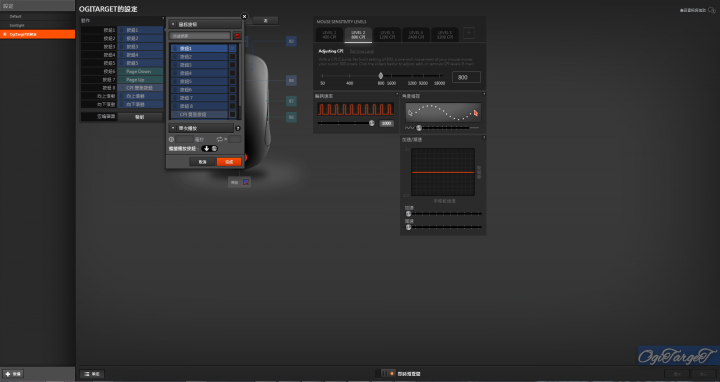Image resolution: width=720 pixels, height=382 pixels.
Task: Click the CPI value field showing 800
Action: pyautogui.click(x=466, y=77)
